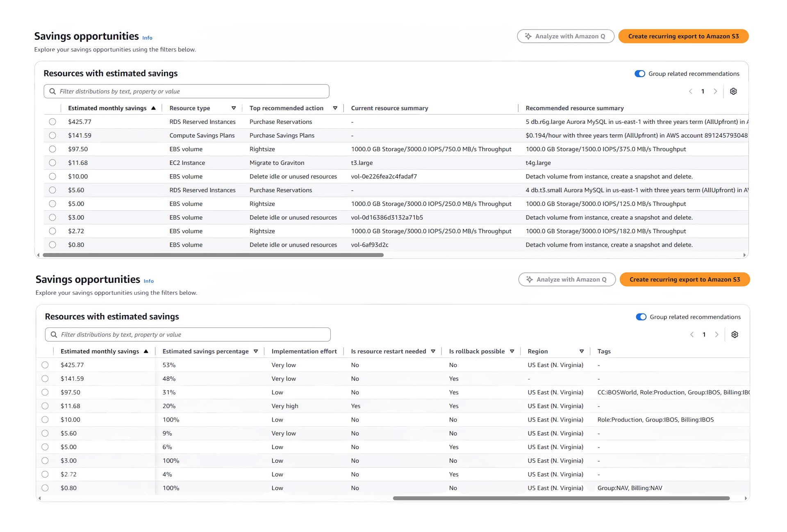Viewport: 787px width, 532px height.
Task: Click upper Create recurring export to Amazon S3
Action: 683,36
